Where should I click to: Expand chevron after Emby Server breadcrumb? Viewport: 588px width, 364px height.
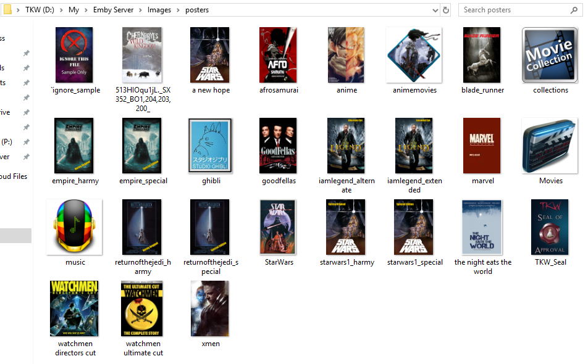pos(140,10)
